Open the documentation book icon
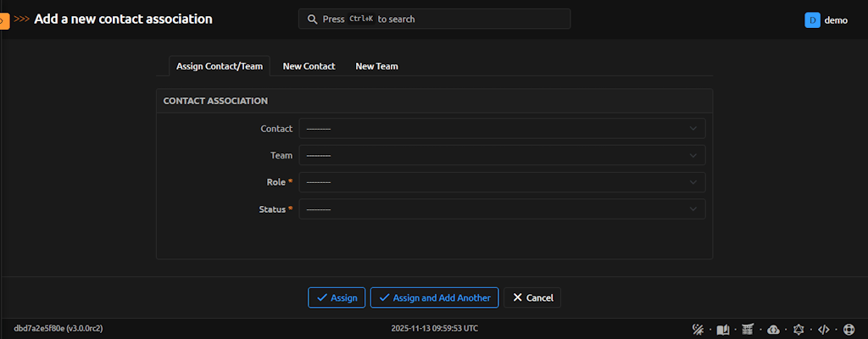The image size is (868, 339). click(723, 329)
